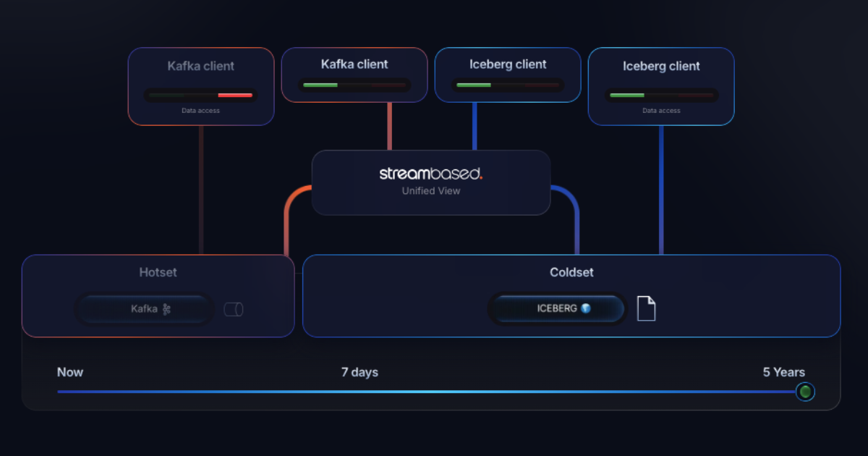868x456 pixels.
Task: Click the dimmed 'Kafka client' card title
Action: coord(201,66)
